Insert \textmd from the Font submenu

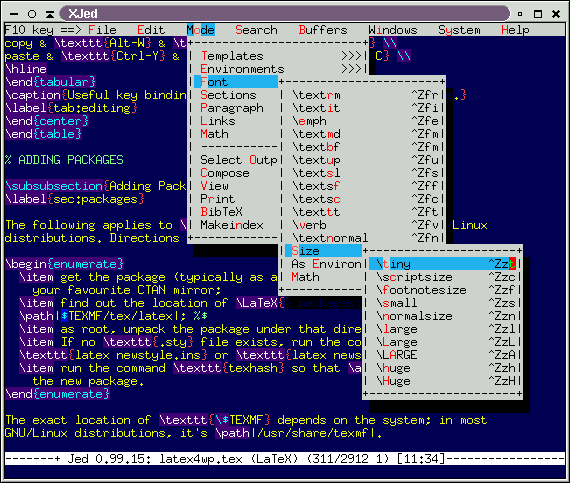coord(363,134)
